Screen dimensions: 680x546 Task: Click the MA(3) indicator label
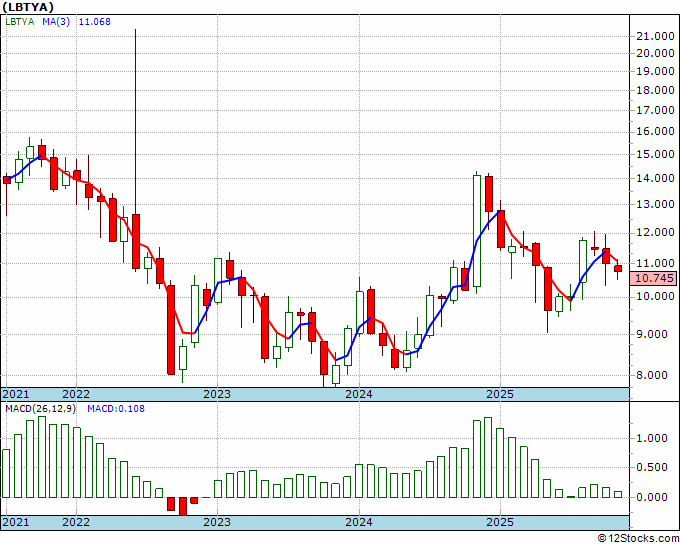coord(56,21)
